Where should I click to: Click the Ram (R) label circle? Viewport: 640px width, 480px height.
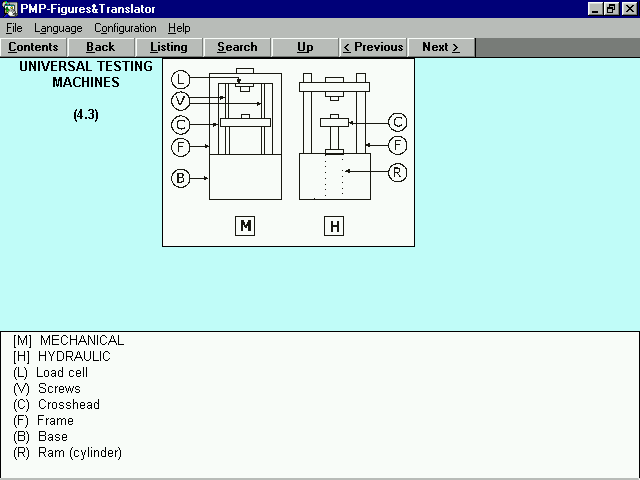tap(397, 172)
